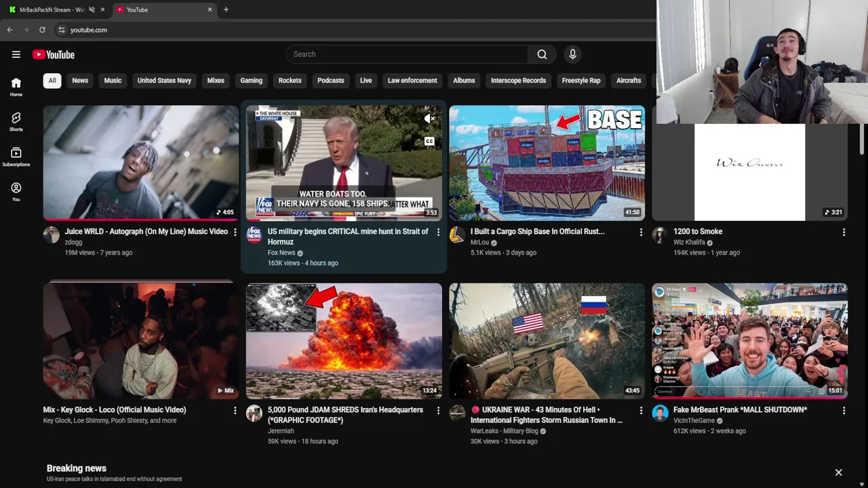Click the YouTube logo
Screen dimensions: 868x488
tap(53, 54)
